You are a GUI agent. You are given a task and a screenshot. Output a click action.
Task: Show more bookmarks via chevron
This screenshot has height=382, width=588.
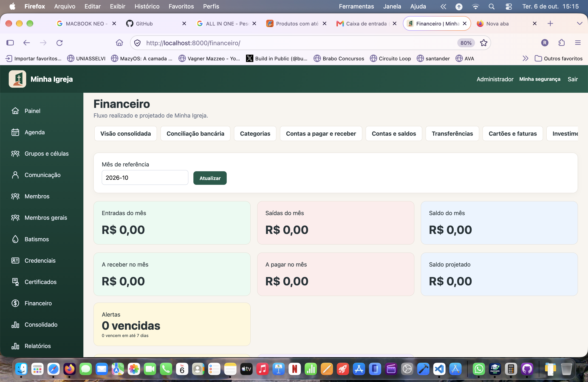[525, 59]
